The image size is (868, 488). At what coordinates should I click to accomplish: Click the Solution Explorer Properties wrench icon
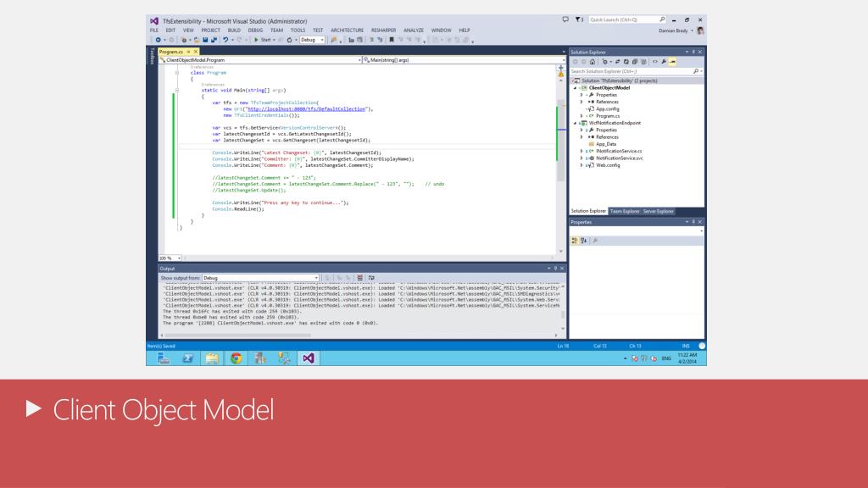click(x=664, y=62)
